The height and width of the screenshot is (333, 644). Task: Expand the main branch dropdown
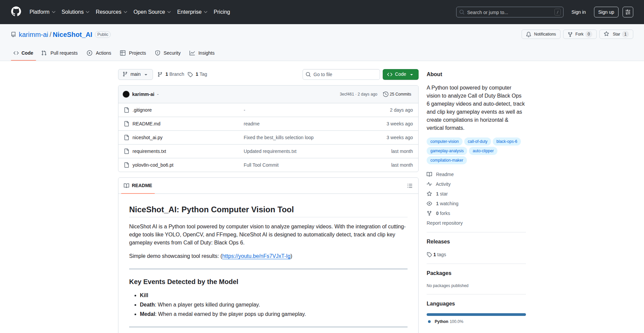coord(135,74)
